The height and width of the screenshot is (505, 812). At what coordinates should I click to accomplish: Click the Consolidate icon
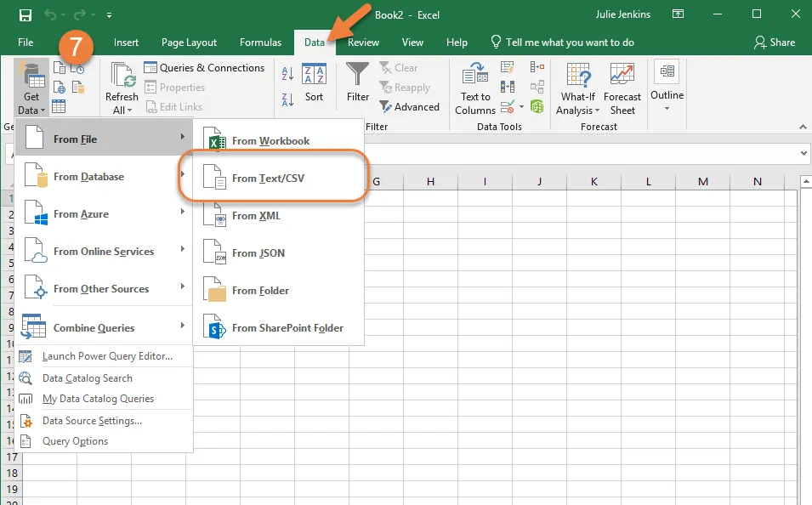click(537, 67)
